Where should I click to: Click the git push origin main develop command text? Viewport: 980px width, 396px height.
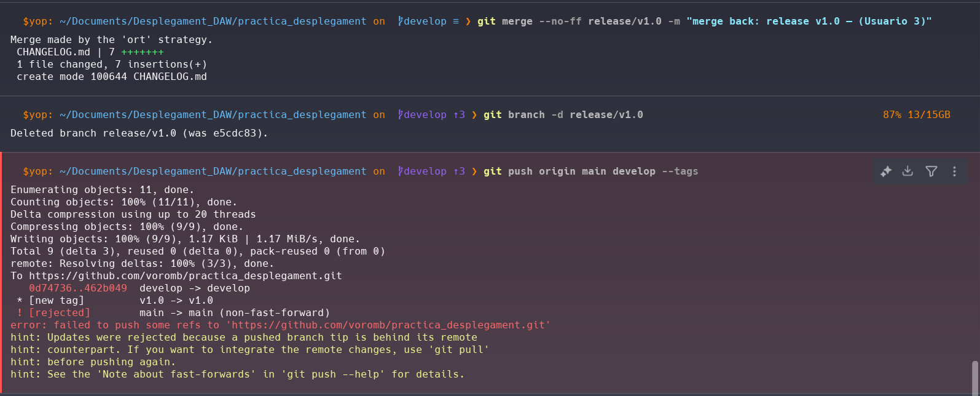point(590,172)
